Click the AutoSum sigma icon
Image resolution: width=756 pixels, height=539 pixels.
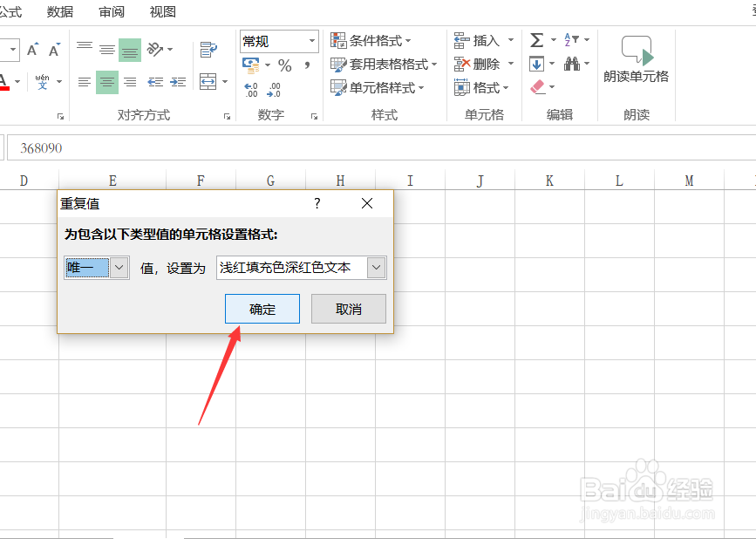point(537,40)
